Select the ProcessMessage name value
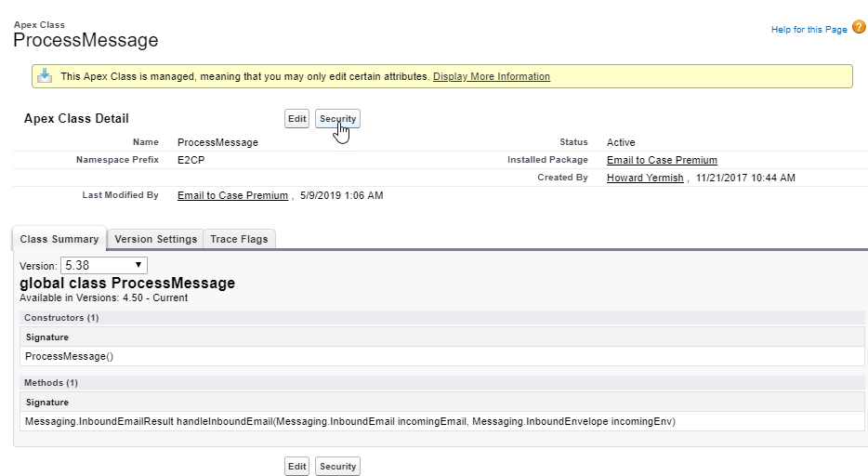Image resolution: width=868 pixels, height=476 pixels. click(217, 142)
